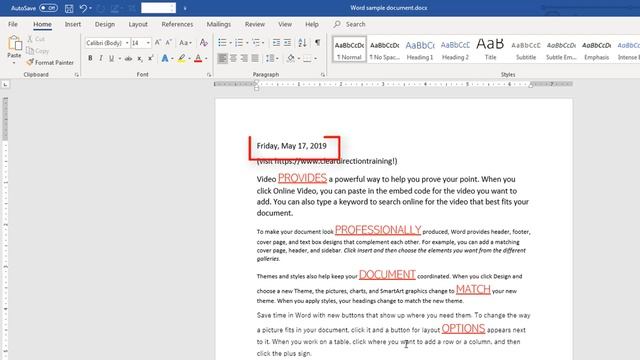The height and width of the screenshot is (360, 640).
Task: Click the Search box in ribbon
Action: click(x=349, y=24)
